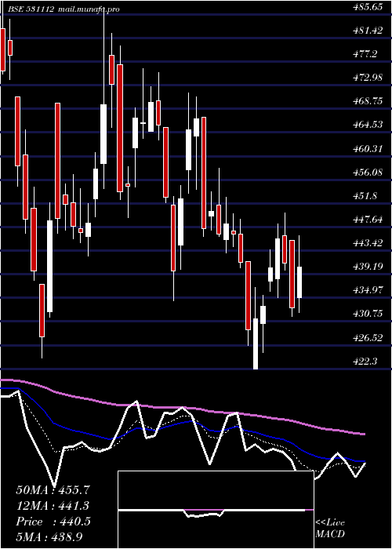Click the 456.08 price axis label
Screen dimensions: 392x549
pos(368,173)
